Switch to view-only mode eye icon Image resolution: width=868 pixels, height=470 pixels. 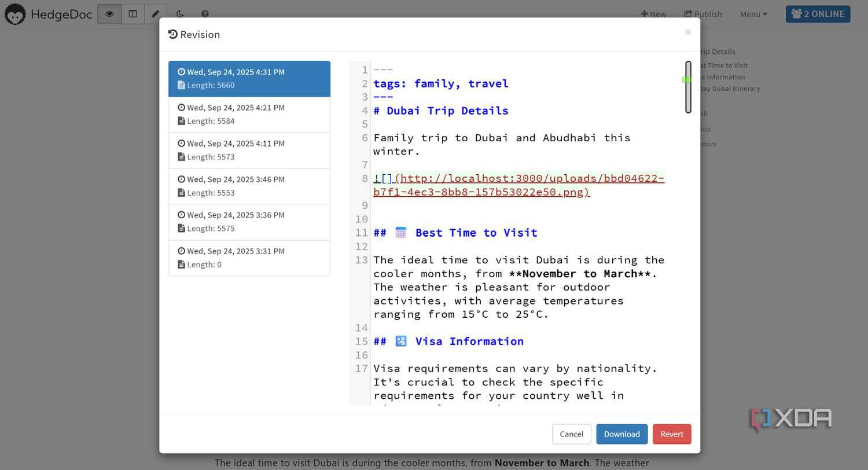click(109, 14)
